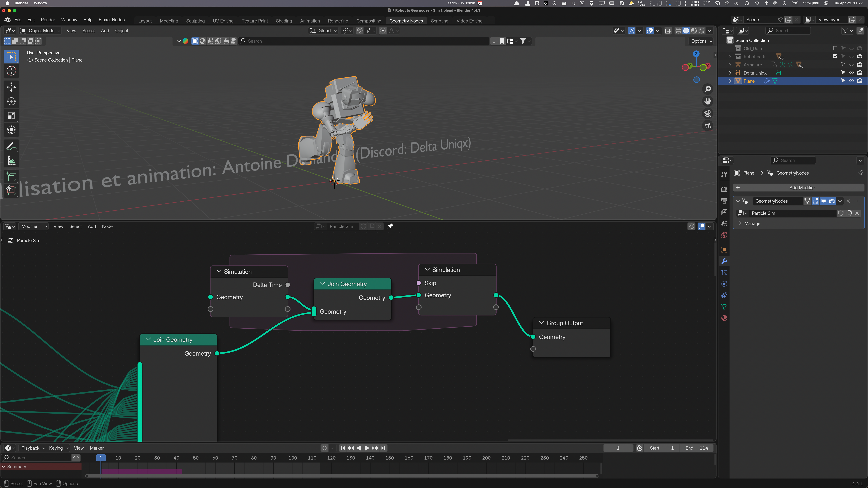The width and height of the screenshot is (868, 488).
Task: Open Object Data properties tab
Action: tap(724, 306)
